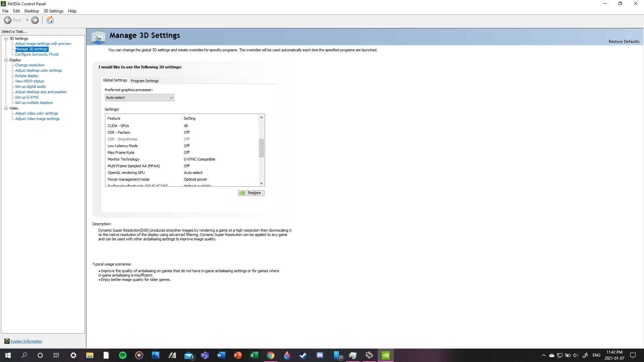Viewport: 644px width, 362px height.
Task: Open Adjust desktop color settings
Action: [39, 70]
